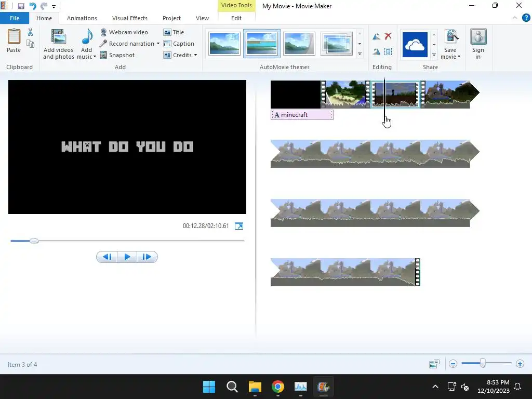Open Google Chrome from taskbar
Image resolution: width=532 pixels, height=399 pixels.
coord(278,387)
